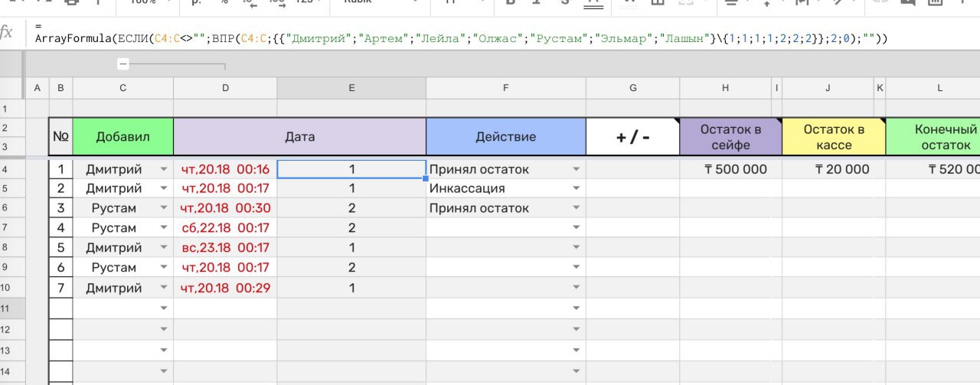The width and height of the screenshot is (980, 385).
Task: Toggle Italic formatting in toolbar
Action: click(x=537, y=2)
